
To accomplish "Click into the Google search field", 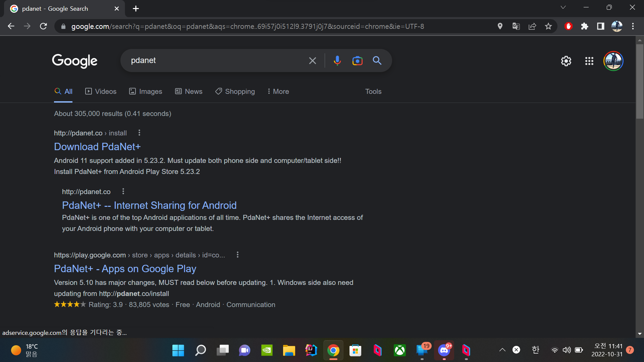I will [215, 61].
